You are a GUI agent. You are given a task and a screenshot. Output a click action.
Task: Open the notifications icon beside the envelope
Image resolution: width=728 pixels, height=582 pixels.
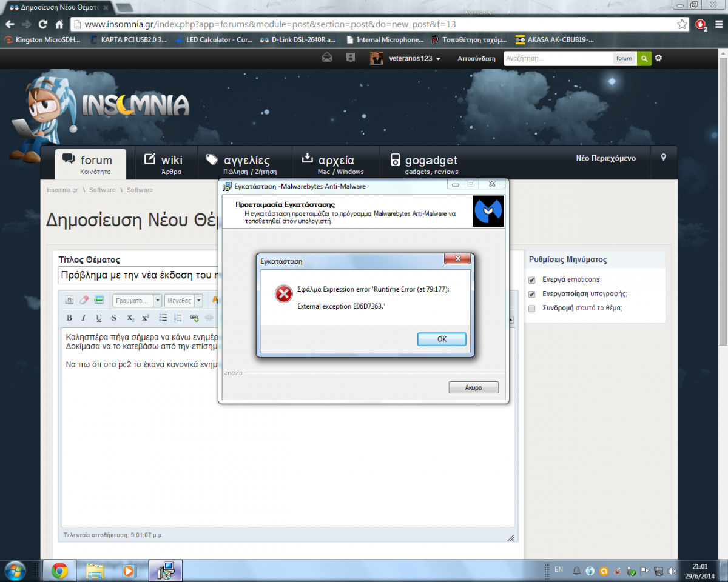(350, 58)
